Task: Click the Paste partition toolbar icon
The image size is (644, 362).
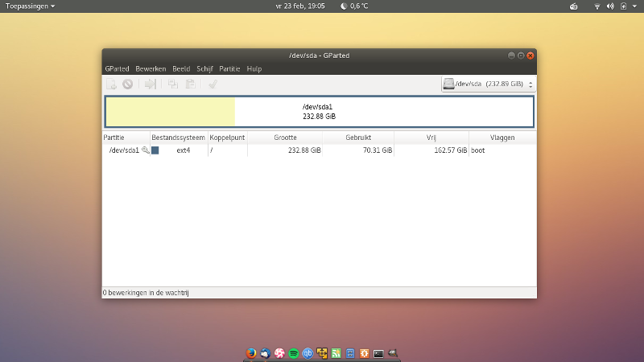Action: [x=191, y=84]
